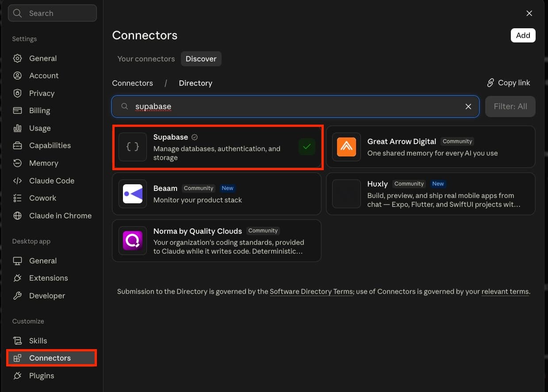The width and height of the screenshot is (548, 392).
Task: Click the Norma by Quality Clouds purple logo
Action: click(x=133, y=240)
